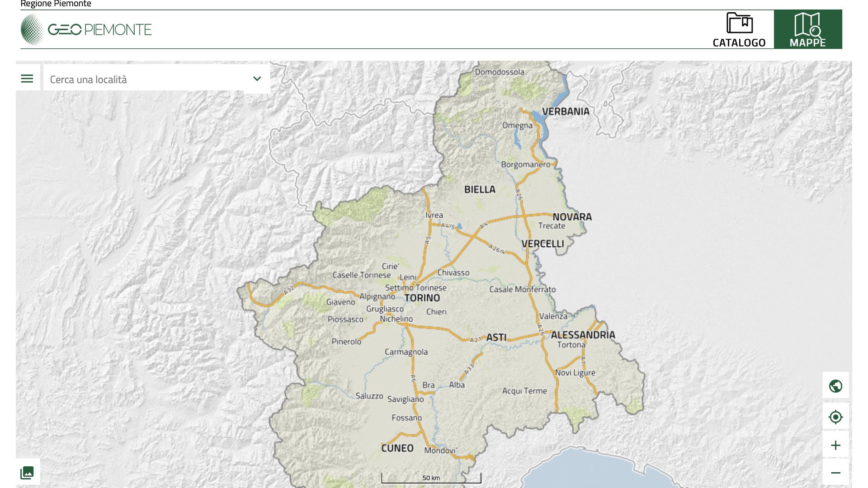The width and height of the screenshot is (868, 488).
Task: Expand the locality search dropdown arrow
Action: [x=257, y=79]
